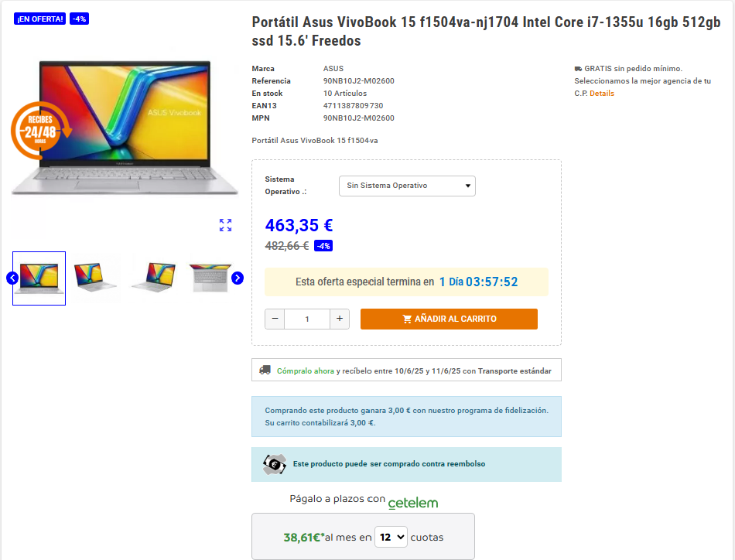This screenshot has height=560, width=735.
Task: Open the shipping Details link
Action: [601, 94]
